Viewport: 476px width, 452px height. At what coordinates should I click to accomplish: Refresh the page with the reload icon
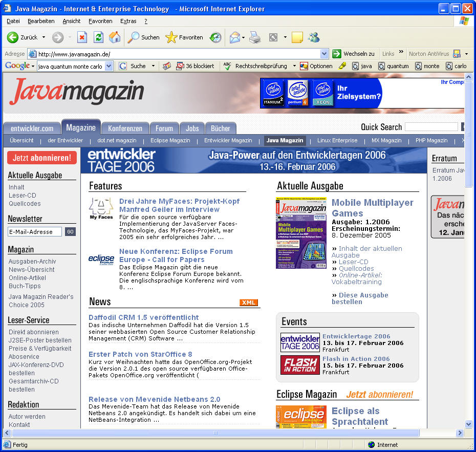[x=98, y=37]
